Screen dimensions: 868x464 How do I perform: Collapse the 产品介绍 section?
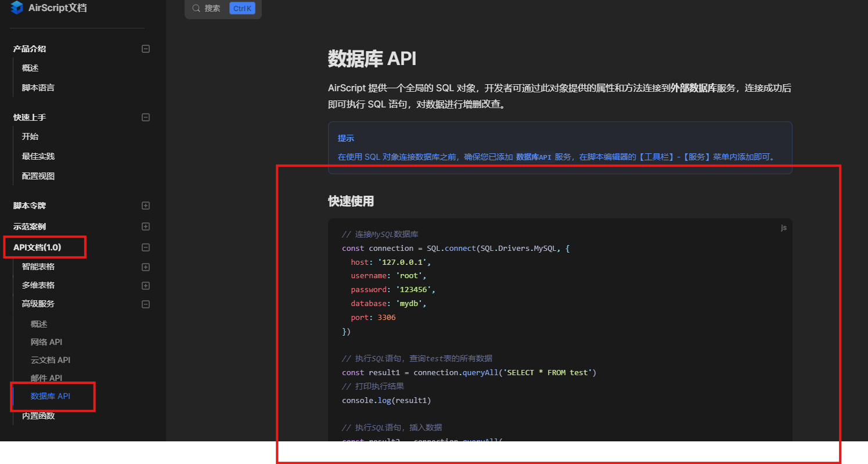[146, 49]
